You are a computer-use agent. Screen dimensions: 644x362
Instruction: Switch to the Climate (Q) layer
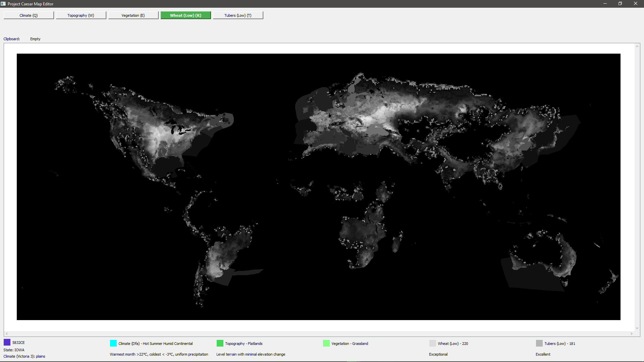[29, 15]
